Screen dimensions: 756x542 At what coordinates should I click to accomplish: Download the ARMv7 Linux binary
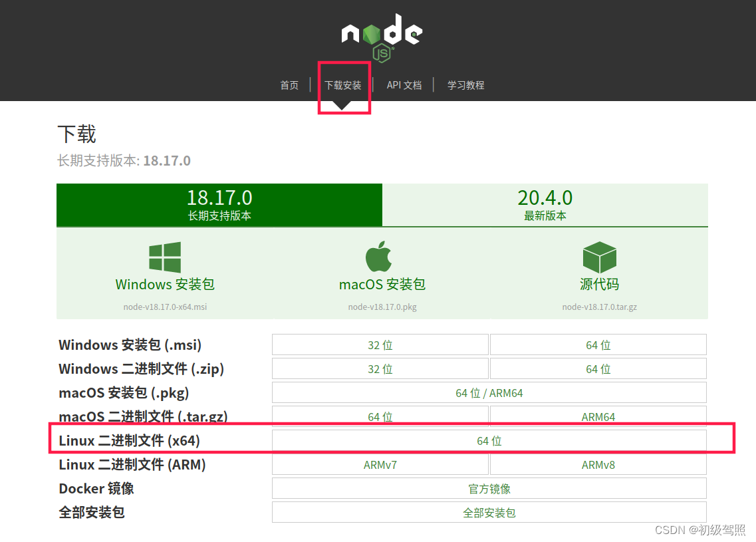pyautogui.click(x=380, y=464)
